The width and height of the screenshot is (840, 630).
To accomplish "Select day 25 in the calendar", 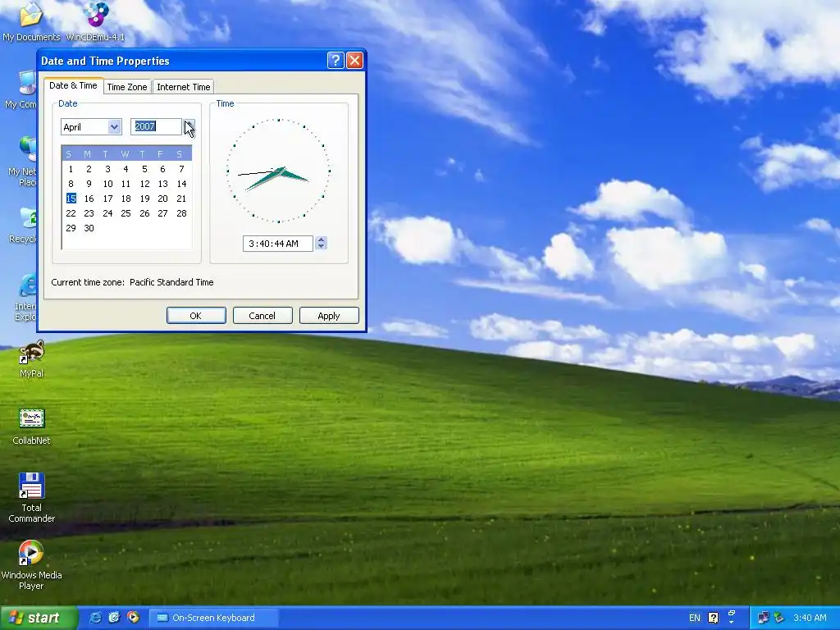I will click(126, 213).
